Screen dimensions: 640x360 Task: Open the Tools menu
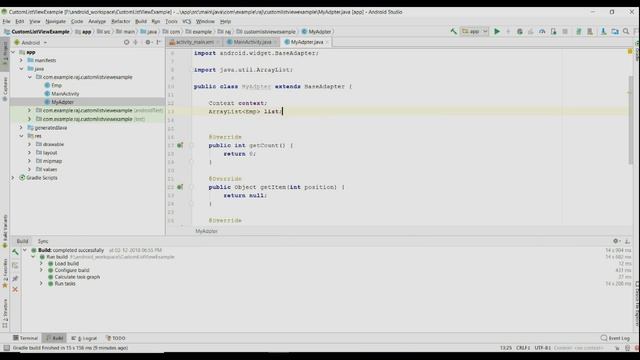coord(171,21)
